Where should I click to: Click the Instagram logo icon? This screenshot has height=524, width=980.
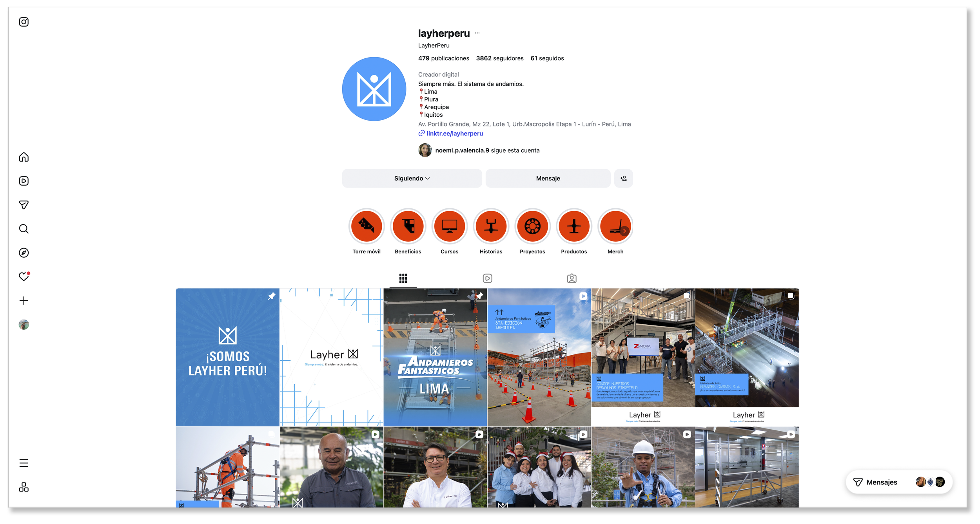[x=24, y=22]
